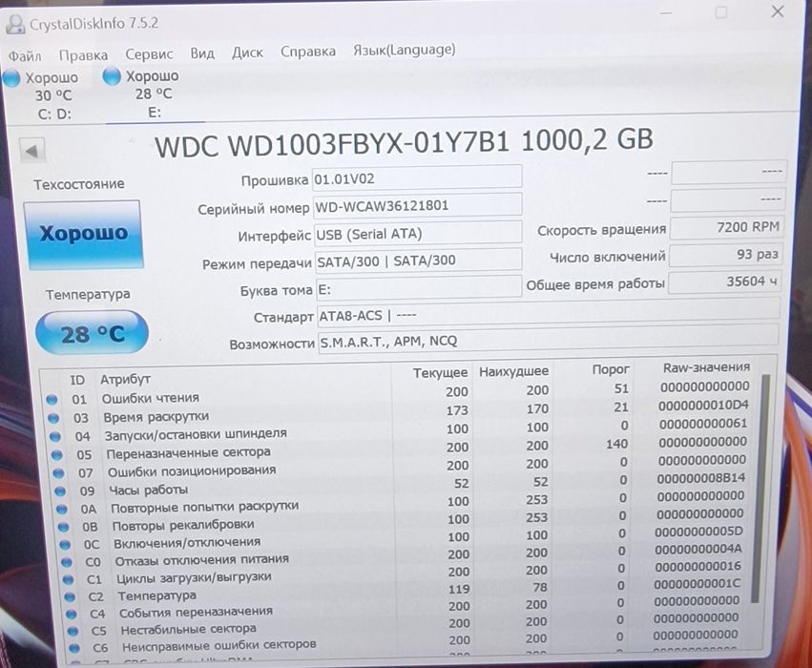812x668 pixels.
Task: Click the Прошивка field 01.01V02
Action: pos(417,177)
